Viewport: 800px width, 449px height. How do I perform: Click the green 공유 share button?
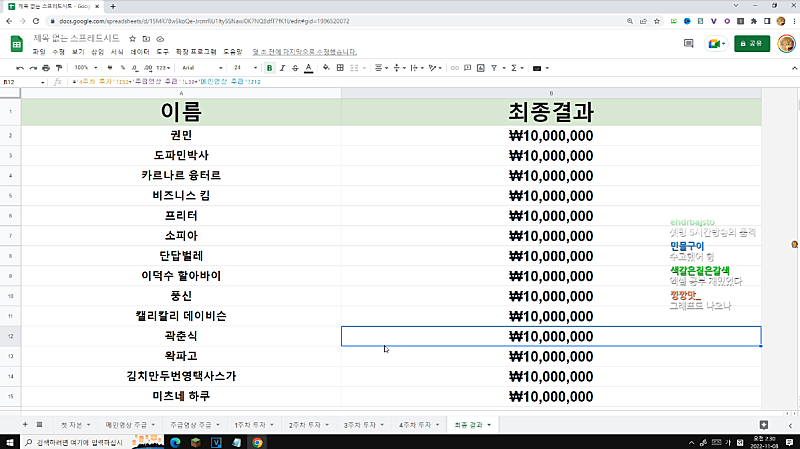[752, 43]
